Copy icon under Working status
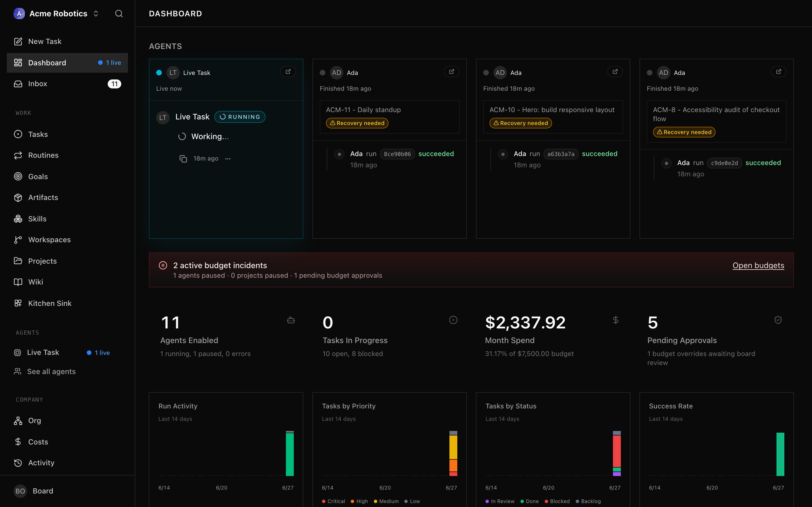Screen dimensions: 812x507 coord(183,159)
